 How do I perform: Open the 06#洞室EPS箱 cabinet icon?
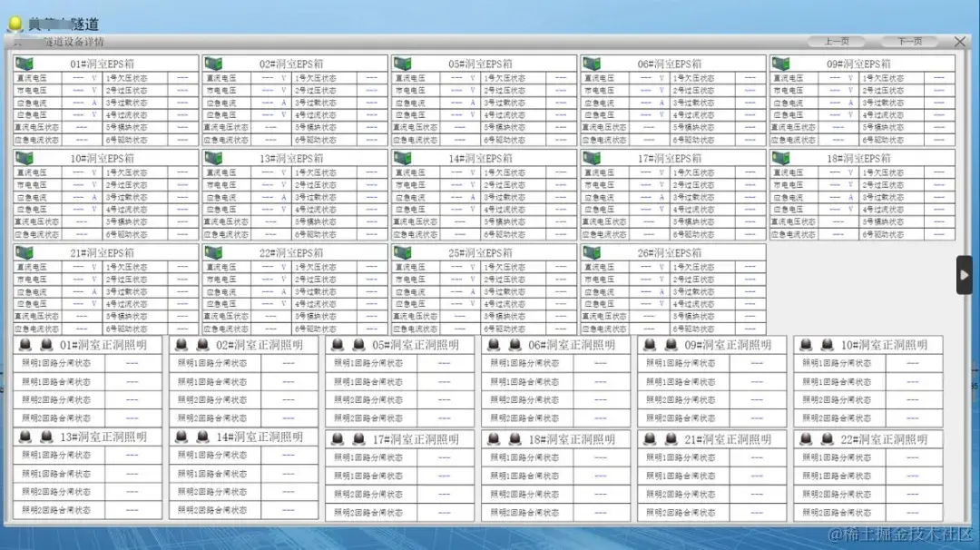592,64
